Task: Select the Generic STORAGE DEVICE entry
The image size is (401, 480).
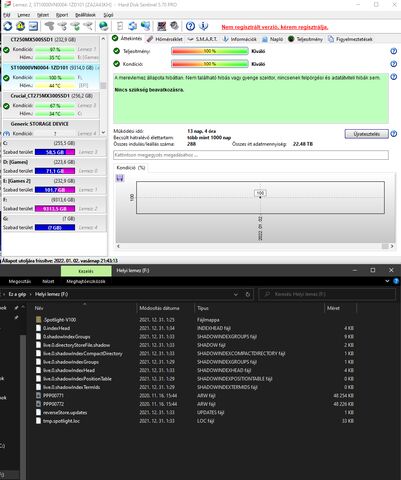Action: coord(51,128)
